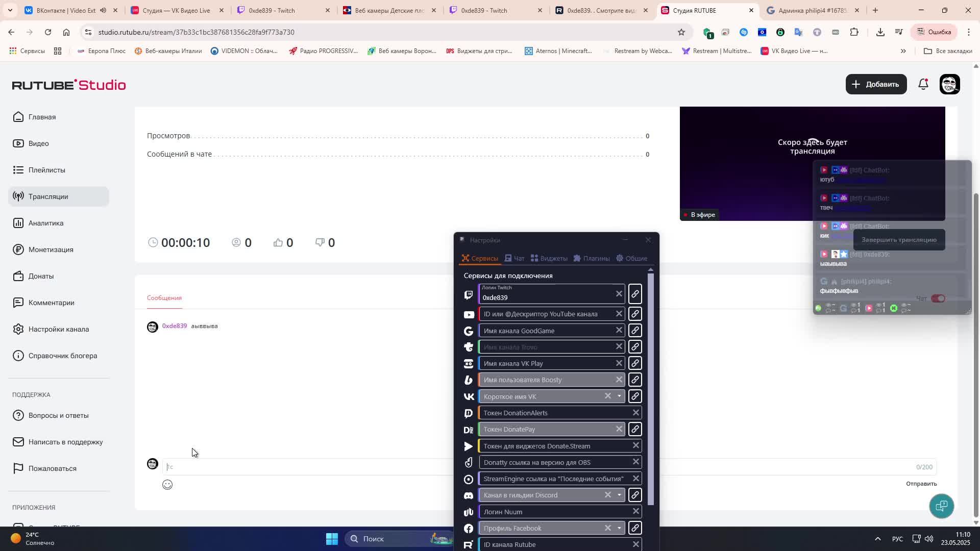Show hidden system tray icons

[878, 539]
